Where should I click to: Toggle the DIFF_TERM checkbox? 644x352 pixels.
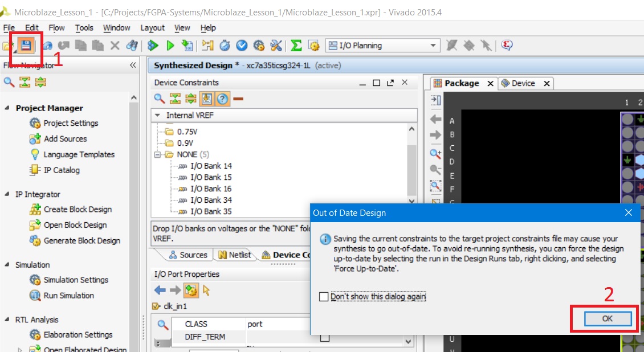point(324,338)
